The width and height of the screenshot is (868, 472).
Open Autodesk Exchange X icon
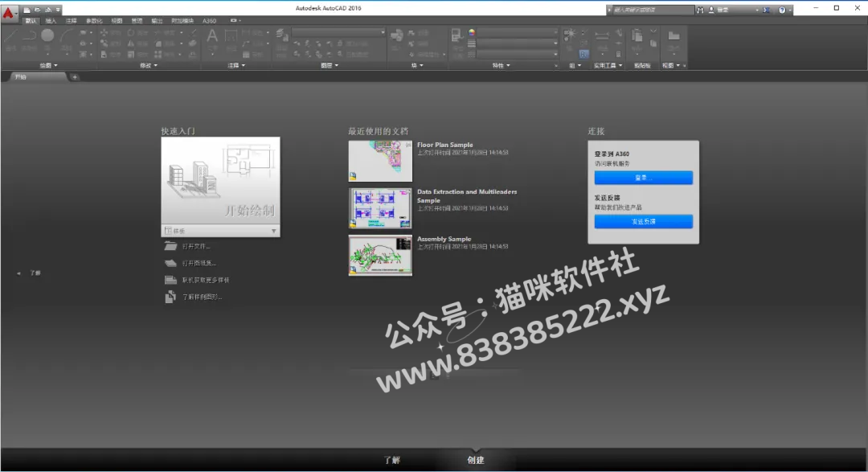pyautogui.click(x=766, y=10)
